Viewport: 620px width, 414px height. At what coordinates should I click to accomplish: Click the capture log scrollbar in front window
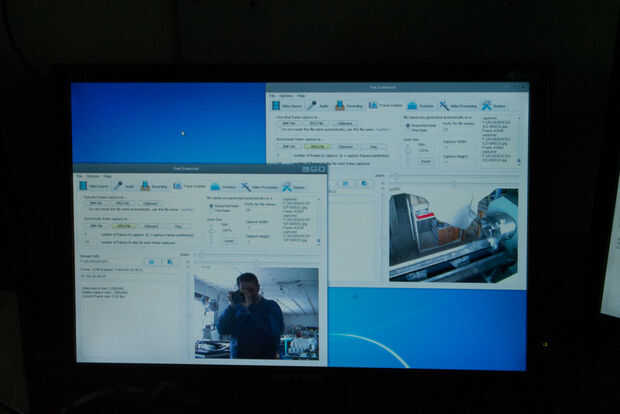319,220
